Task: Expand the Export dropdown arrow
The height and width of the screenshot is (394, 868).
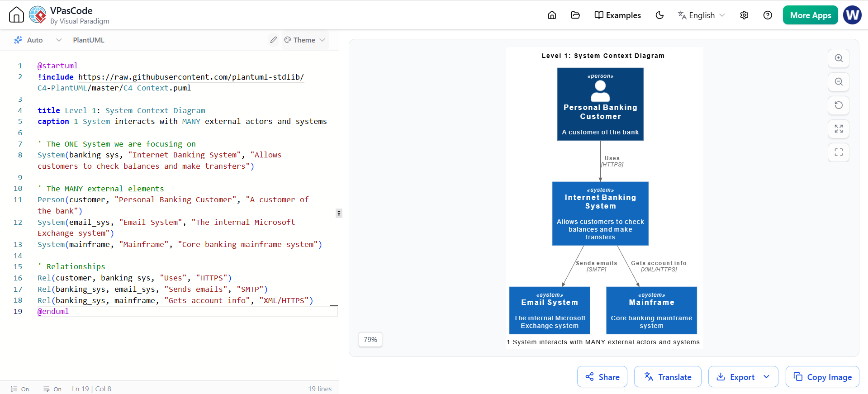Action: pyautogui.click(x=767, y=377)
